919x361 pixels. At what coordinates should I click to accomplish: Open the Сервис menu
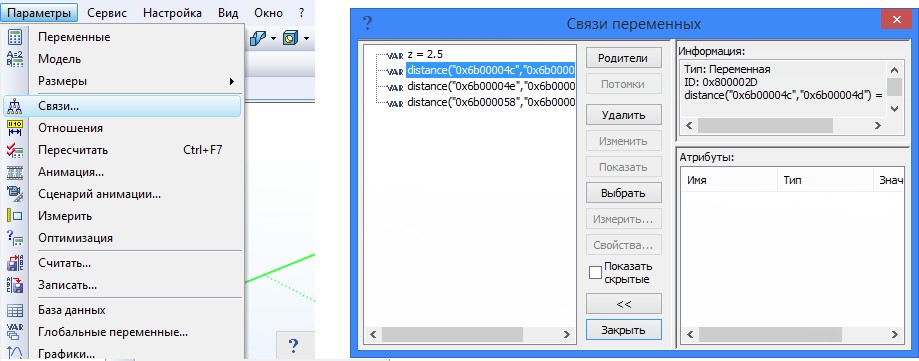107,13
